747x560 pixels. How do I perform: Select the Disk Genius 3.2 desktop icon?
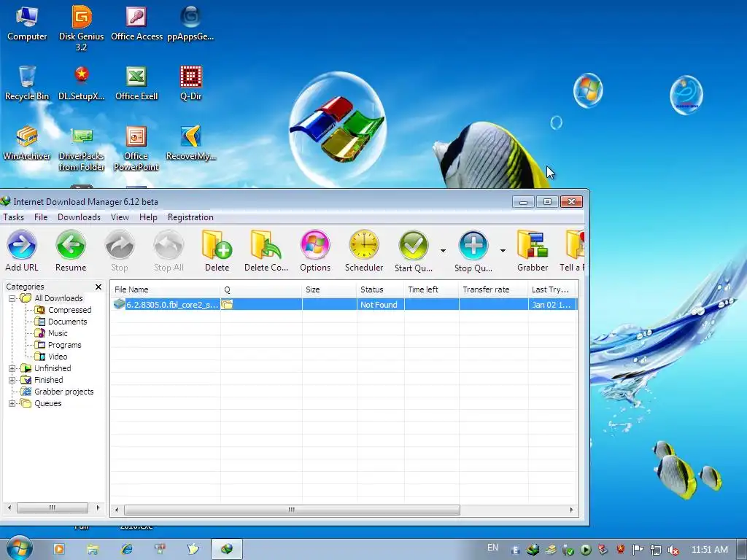[x=82, y=28]
